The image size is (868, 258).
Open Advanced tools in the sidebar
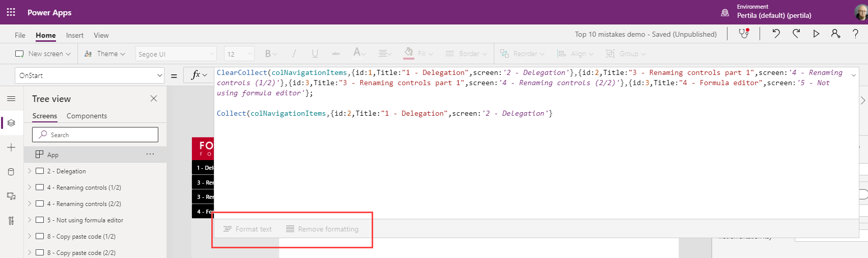(11, 221)
